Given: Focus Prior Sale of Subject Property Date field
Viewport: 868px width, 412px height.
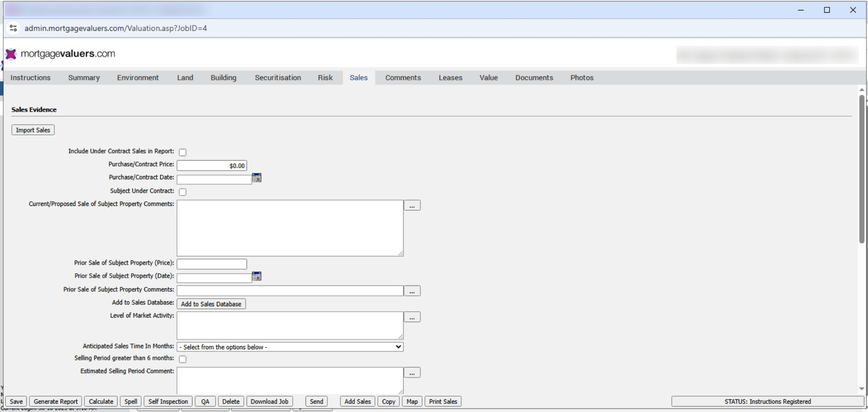Looking at the screenshot, I should click(x=214, y=278).
